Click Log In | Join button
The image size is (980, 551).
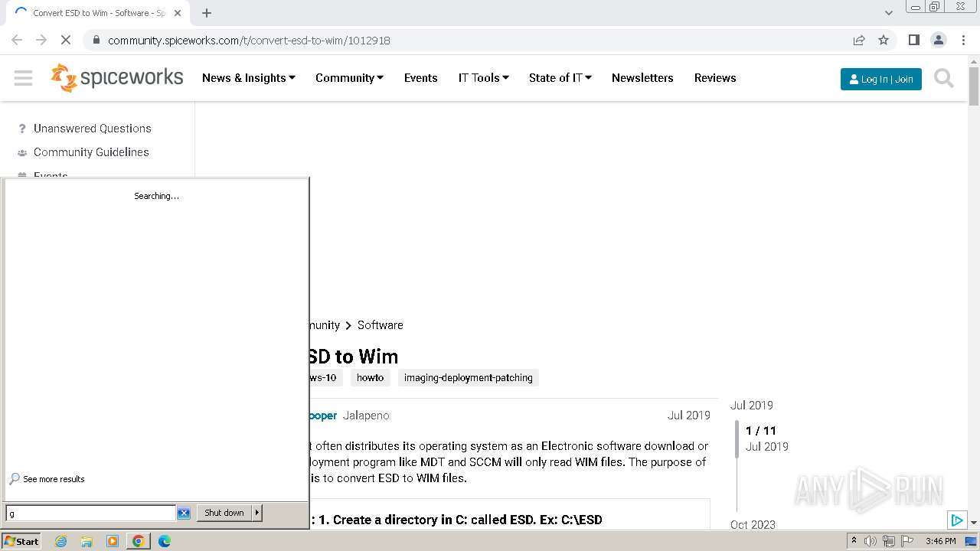[881, 79]
